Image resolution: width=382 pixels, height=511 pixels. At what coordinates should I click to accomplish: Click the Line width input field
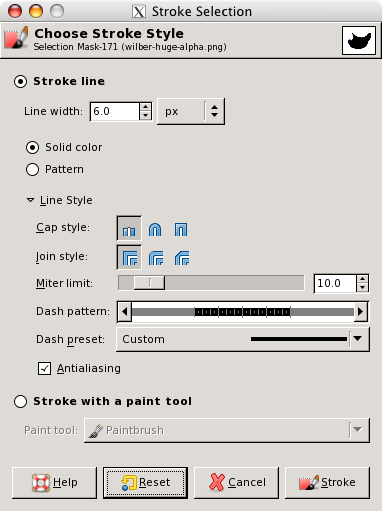115,111
